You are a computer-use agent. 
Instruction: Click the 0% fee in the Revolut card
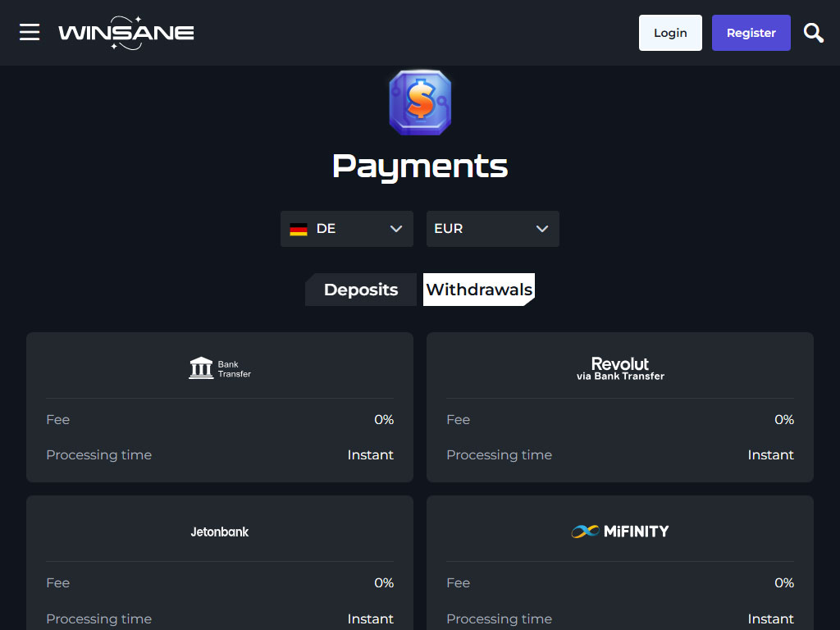(784, 419)
